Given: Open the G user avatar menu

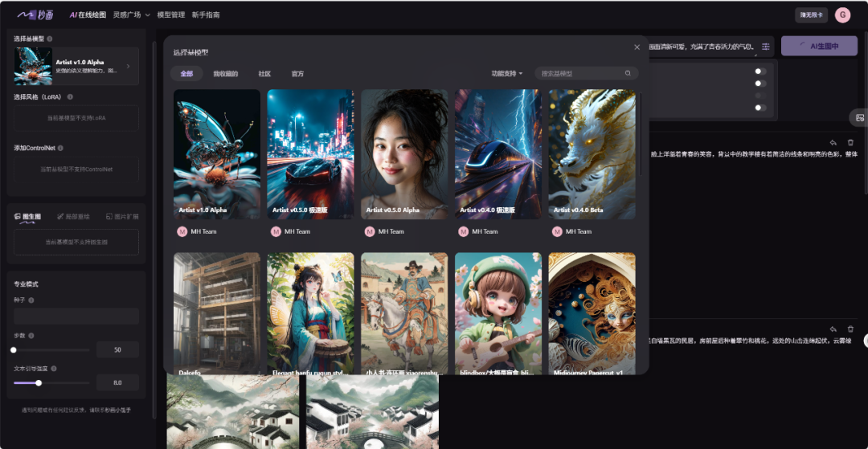Looking at the screenshot, I should pyautogui.click(x=842, y=15).
